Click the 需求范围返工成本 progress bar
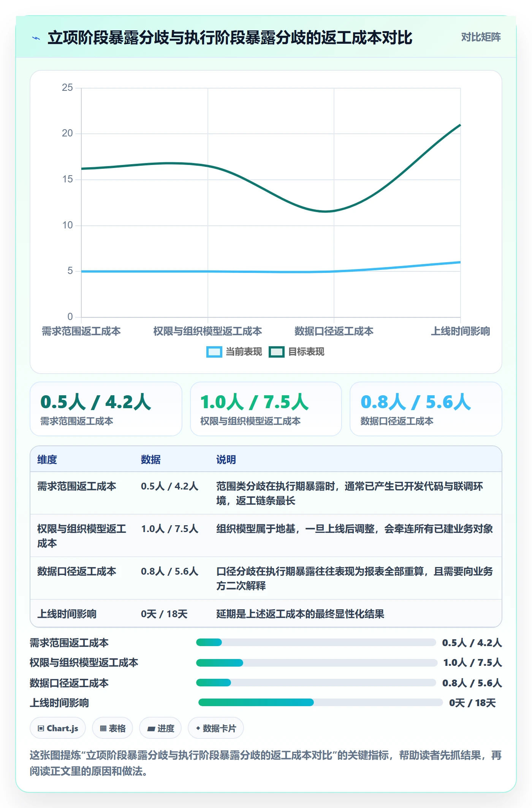 tap(316, 642)
